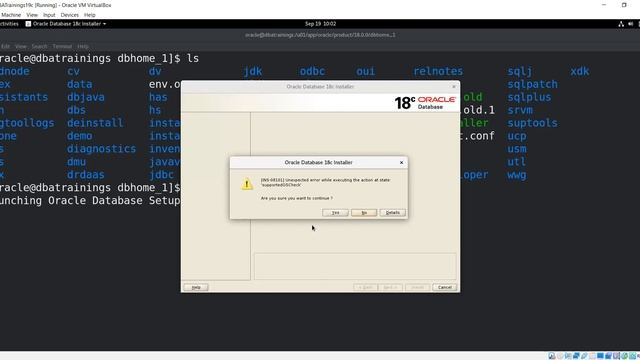Click the terminal window title path text
The image size is (640, 360).
point(320,35)
